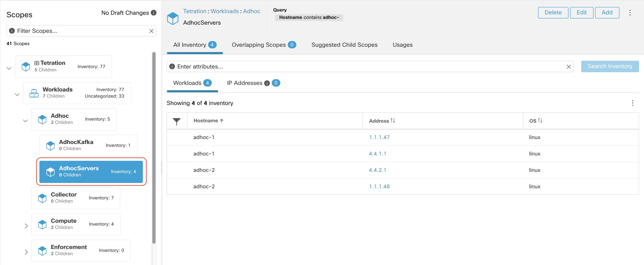
Task: Click the IP address link 1.1.1.47
Action: [378, 137]
